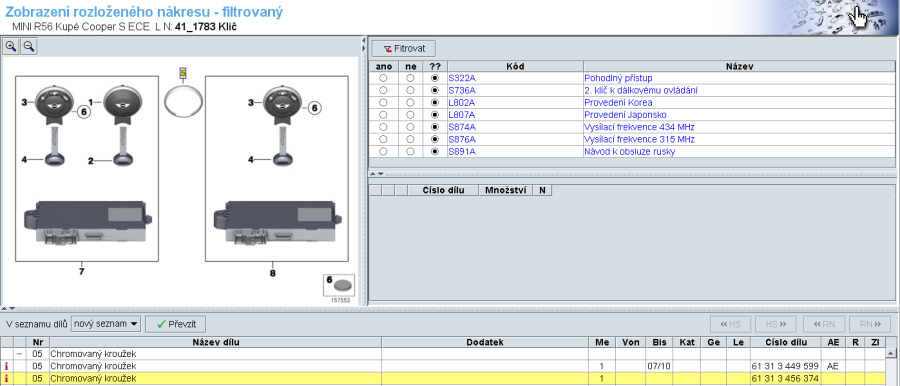Select callout number 2 on the diagram
This screenshot has width=900, height=386.
point(90,161)
